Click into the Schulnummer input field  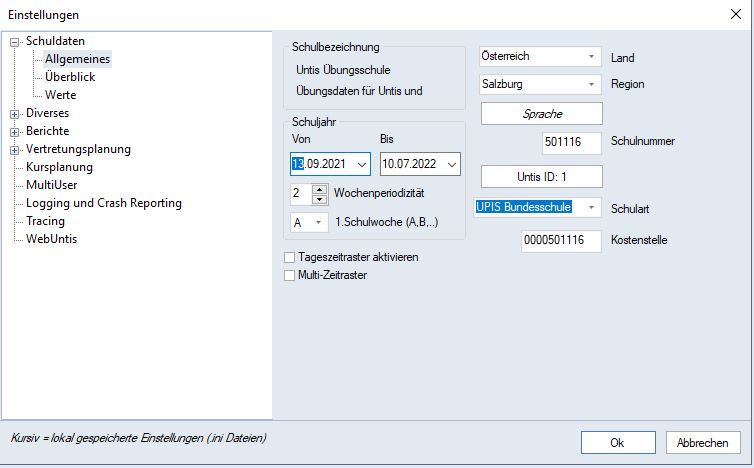pos(572,142)
